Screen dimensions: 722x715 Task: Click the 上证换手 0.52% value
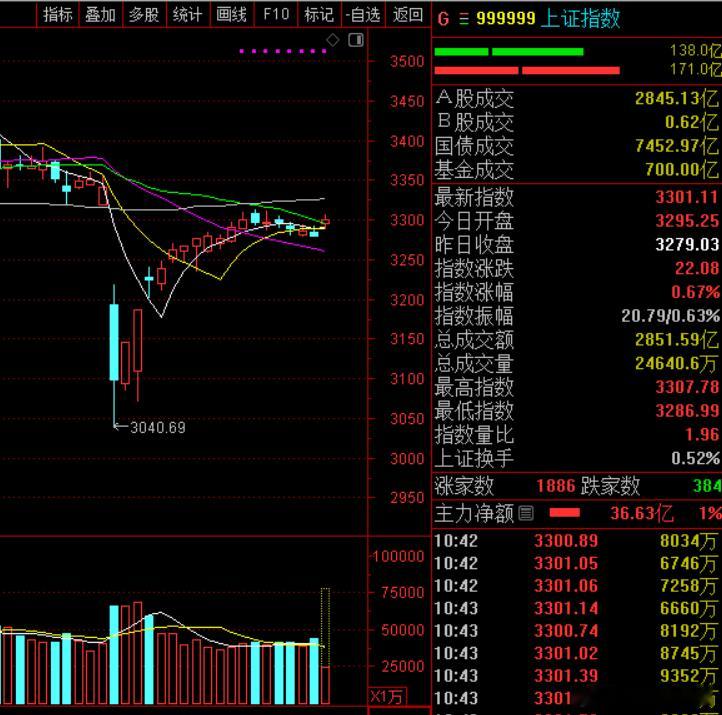point(695,458)
